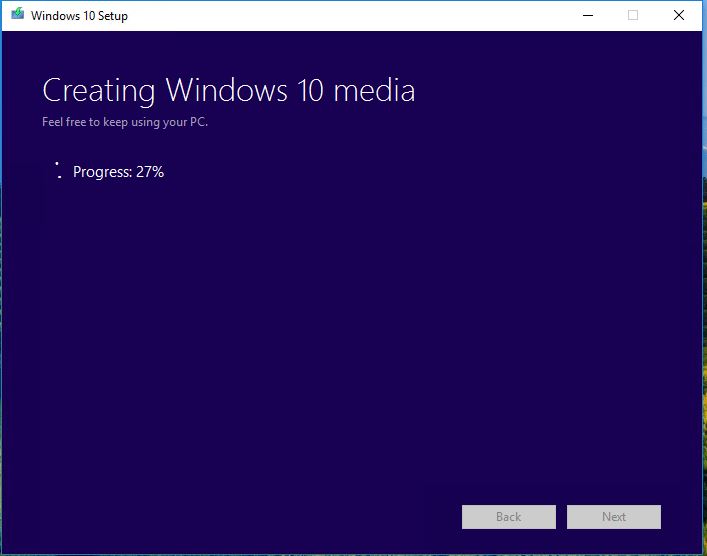This screenshot has width=707, height=556.
Task: Click the grayed-out Next button
Action: tap(614, 517)
